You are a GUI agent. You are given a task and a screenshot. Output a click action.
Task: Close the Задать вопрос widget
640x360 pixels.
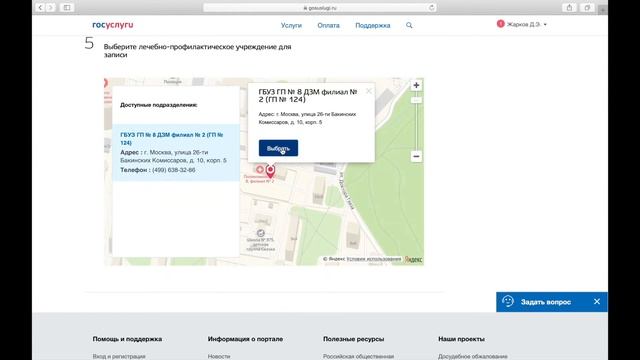tap(597, 302)
